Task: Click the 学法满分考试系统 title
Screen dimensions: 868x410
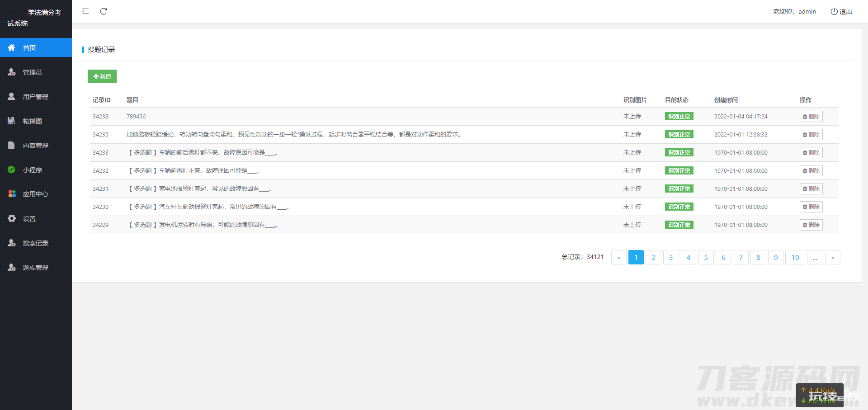Action: 34,18
